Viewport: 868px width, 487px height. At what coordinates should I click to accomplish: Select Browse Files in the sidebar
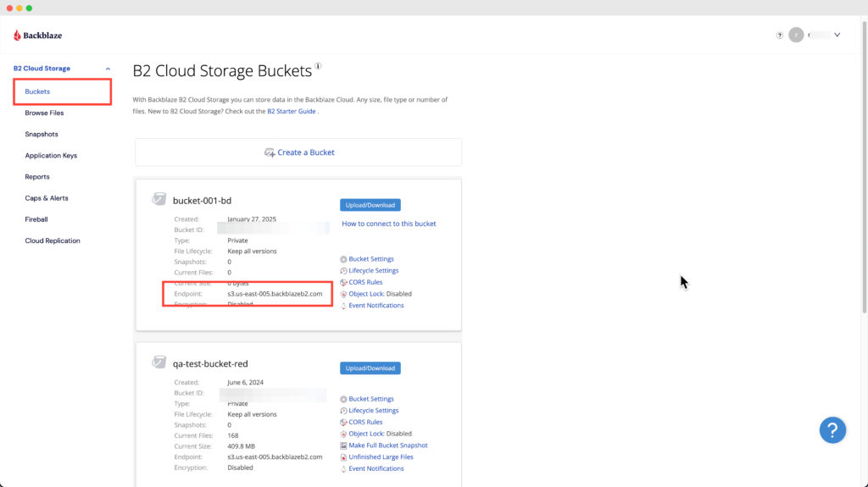pos(44,113)
